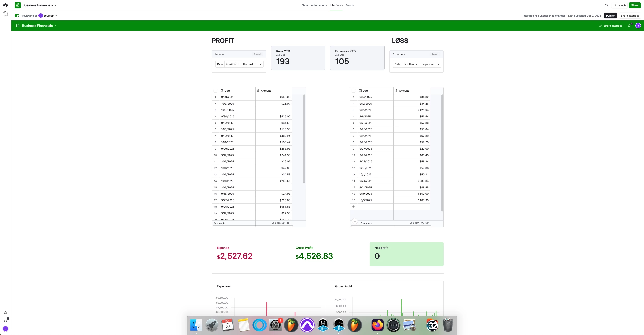
Task: Open Firefox from the dock
Action: (x=377, y=325)
